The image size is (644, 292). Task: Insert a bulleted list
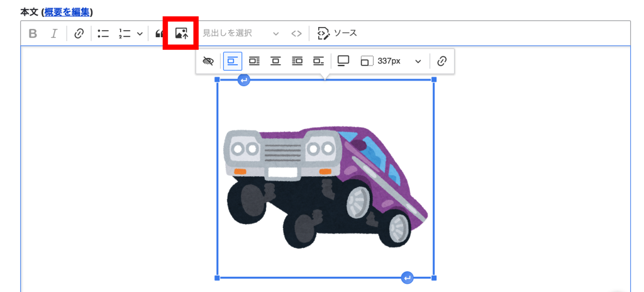[104, 34]
